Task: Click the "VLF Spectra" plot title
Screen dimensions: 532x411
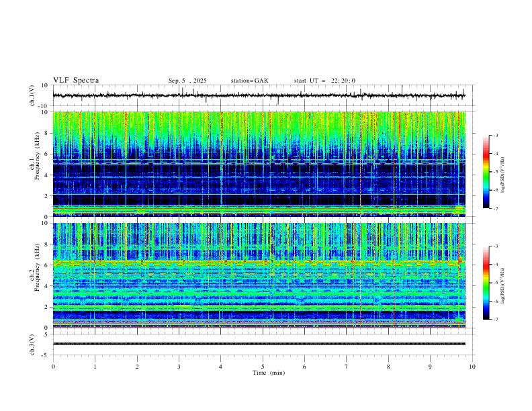Action: 76,80
